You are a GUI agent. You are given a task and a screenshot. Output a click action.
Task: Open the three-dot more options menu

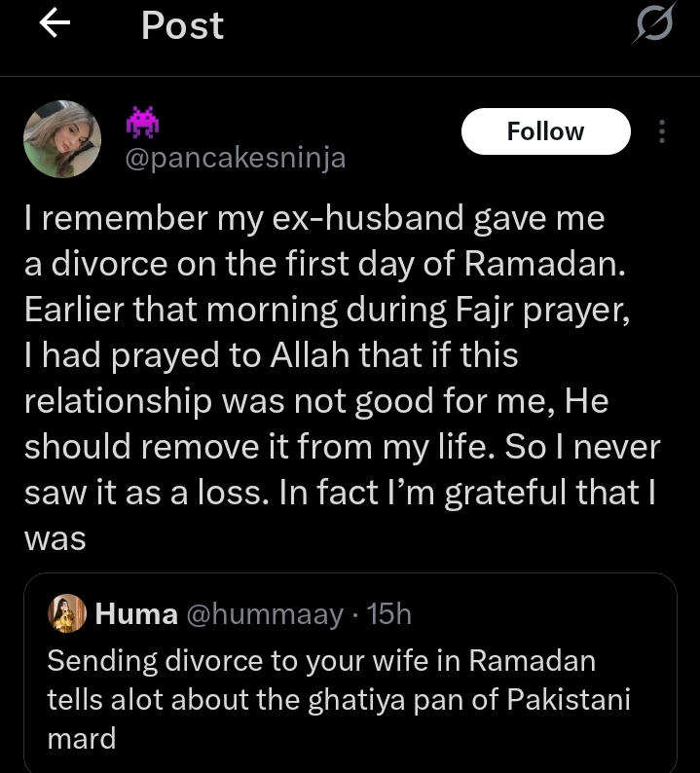(662, 131)
